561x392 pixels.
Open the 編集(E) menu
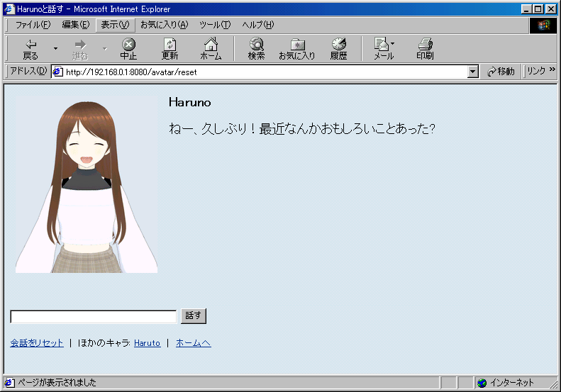(75, 25)
